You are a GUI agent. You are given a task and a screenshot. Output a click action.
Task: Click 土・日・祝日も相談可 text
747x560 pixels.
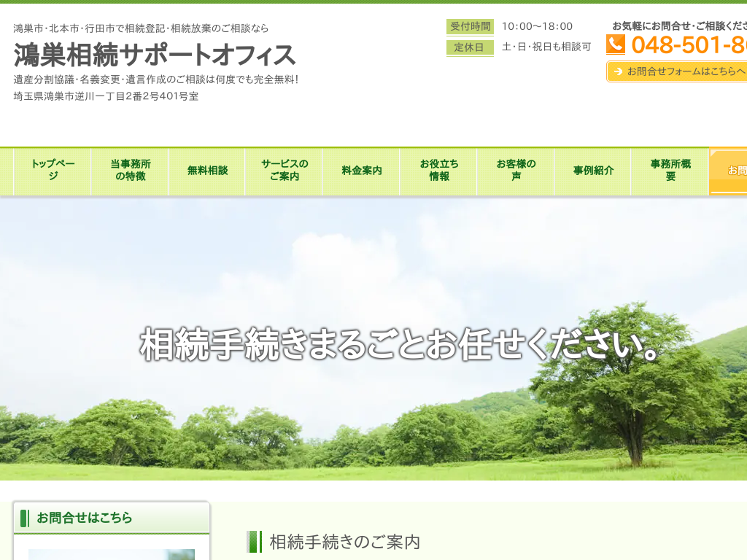(546, 47)
